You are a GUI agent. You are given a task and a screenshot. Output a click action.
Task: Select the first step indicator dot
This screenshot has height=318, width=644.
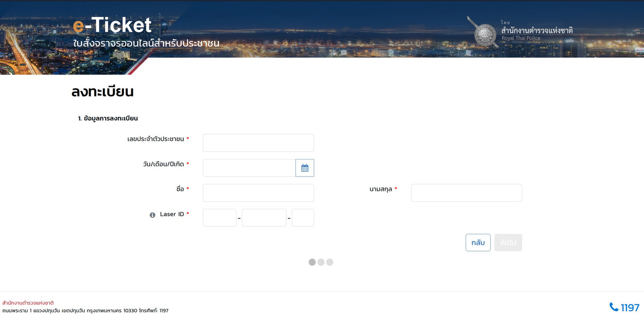pyautogui.click(x=312, y=262)
